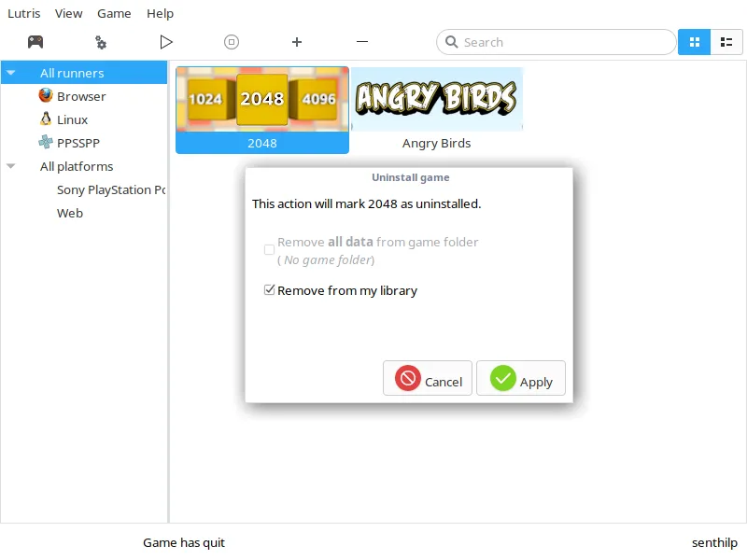Click the plus Add game icon
This screenshot has height=560, width=747.
[297, 42]
